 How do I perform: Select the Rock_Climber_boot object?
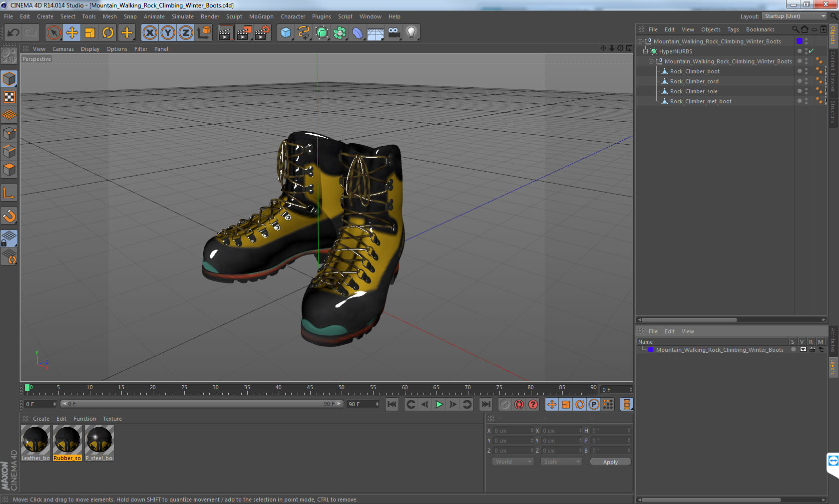click(x=695, y=71)
